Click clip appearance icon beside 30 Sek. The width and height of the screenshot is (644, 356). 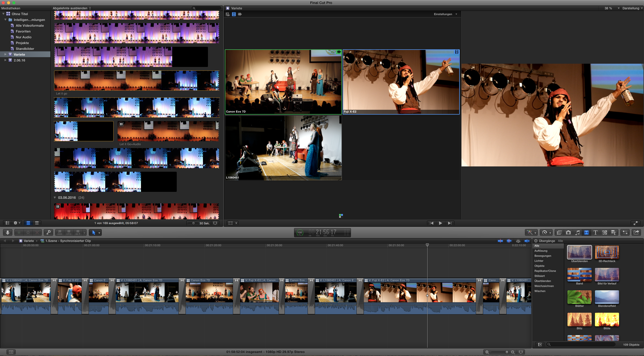click(x=215, y=223)
